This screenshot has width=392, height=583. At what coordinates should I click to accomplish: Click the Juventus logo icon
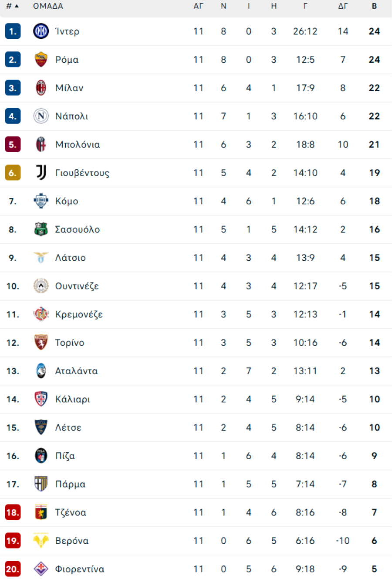[x=41, y=173]
